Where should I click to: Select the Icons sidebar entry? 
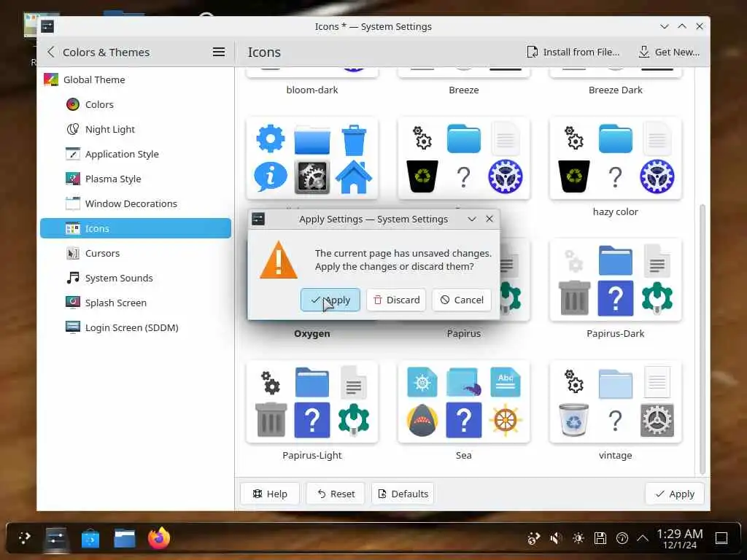[136, 228]
